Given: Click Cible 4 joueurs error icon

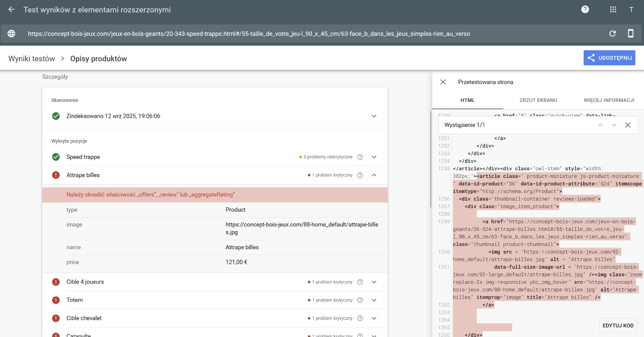Looking at the screenshot, I should (56, 282).
